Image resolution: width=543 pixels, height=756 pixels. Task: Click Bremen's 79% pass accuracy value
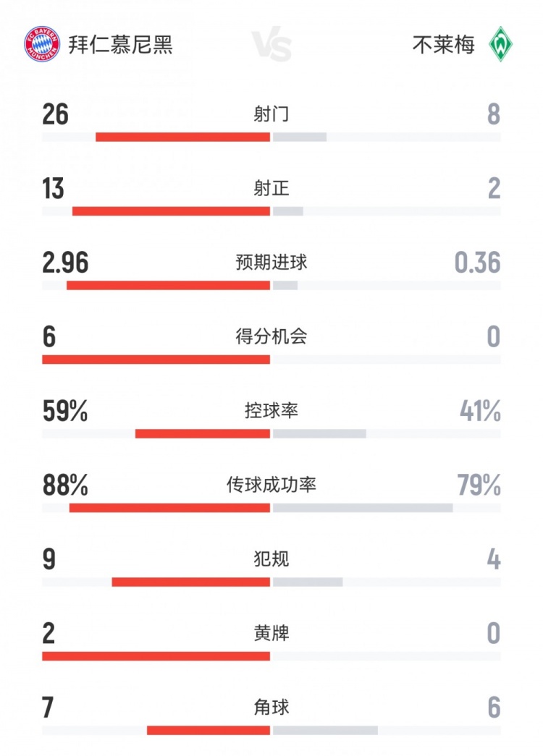point(479,485)
